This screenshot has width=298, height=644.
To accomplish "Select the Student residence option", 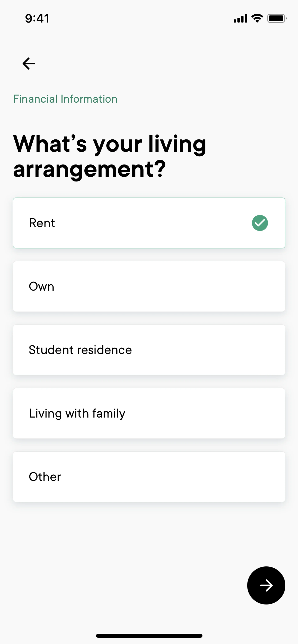I will [149, 350].
